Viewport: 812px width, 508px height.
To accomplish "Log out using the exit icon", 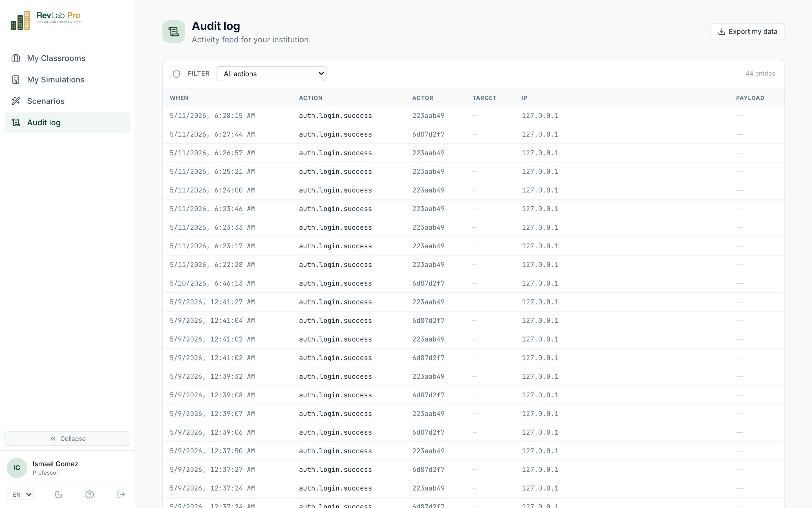I will pyautogui.click(x=121, y=494).
